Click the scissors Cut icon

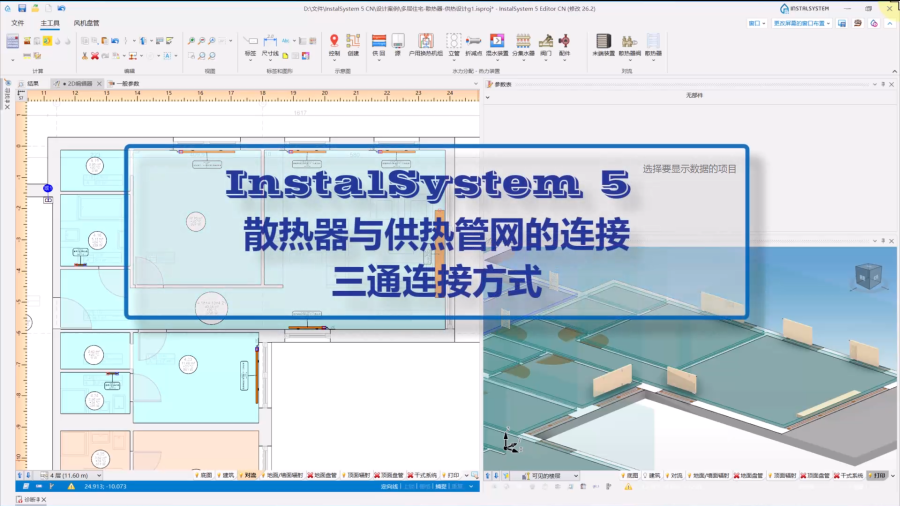point(84,56)
